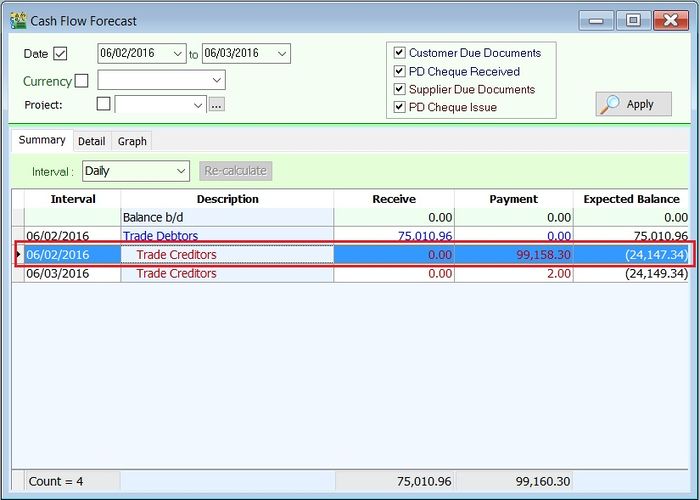Uncheck PD Cheque Received option

tap(400, 71)
